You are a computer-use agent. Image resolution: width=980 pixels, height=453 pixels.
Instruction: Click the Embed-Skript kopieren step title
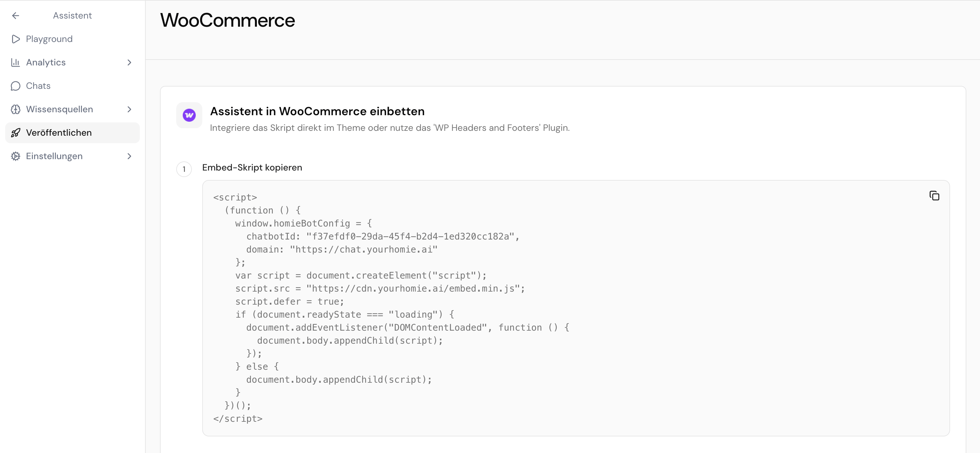(252, 168)
